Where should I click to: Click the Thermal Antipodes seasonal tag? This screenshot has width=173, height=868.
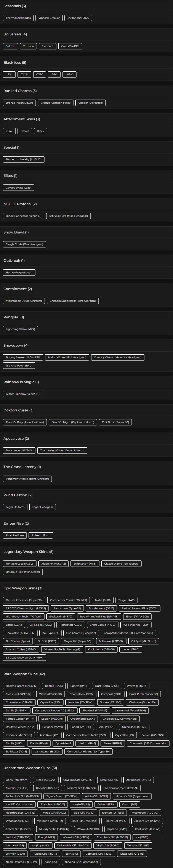pos(18,18)
